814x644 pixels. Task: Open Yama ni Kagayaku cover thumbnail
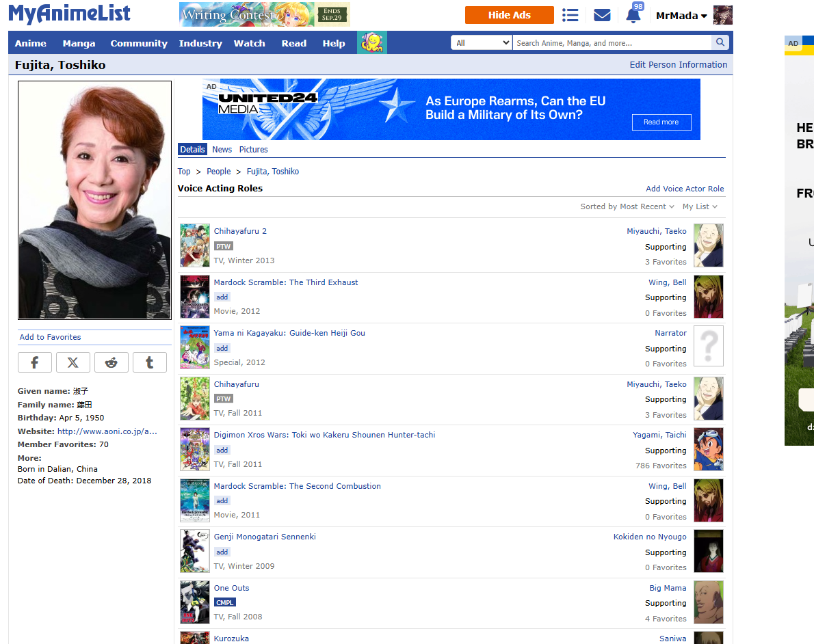[x=195, y=347]
